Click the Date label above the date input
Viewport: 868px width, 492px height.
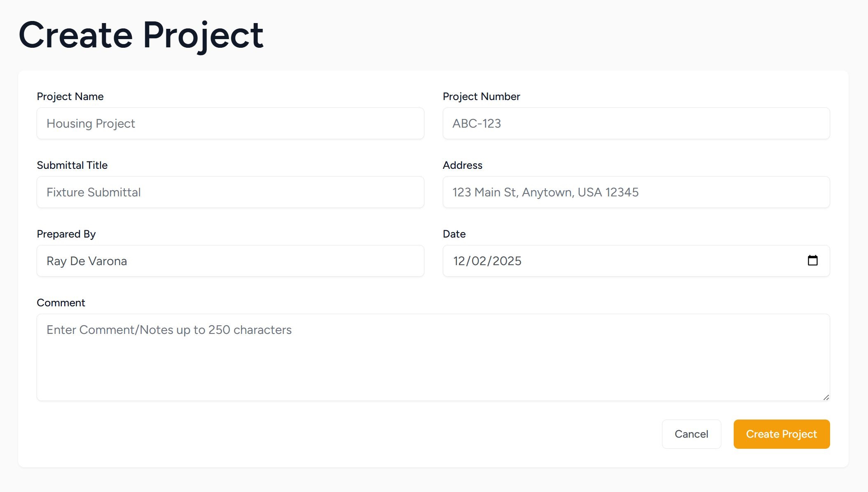(x=454, y=234)
